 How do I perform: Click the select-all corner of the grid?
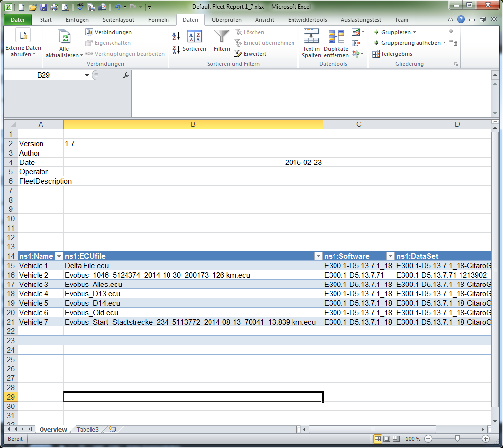click(x=11, y=124)
